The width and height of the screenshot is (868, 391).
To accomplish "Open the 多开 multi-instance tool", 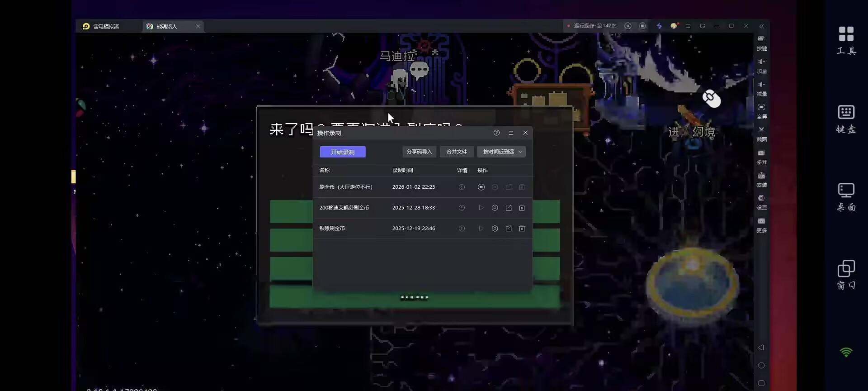I will 762,157.
